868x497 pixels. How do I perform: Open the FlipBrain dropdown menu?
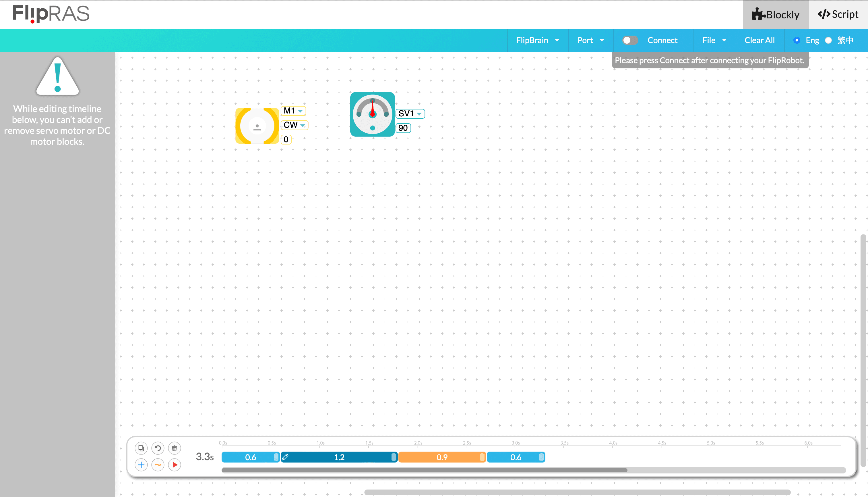[538, 40]
